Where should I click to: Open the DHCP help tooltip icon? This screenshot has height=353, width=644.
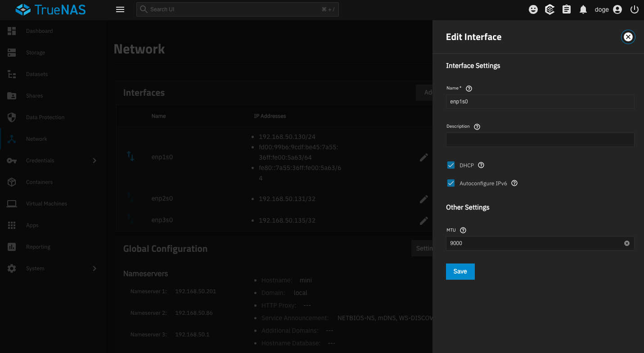tap(481, 165)
